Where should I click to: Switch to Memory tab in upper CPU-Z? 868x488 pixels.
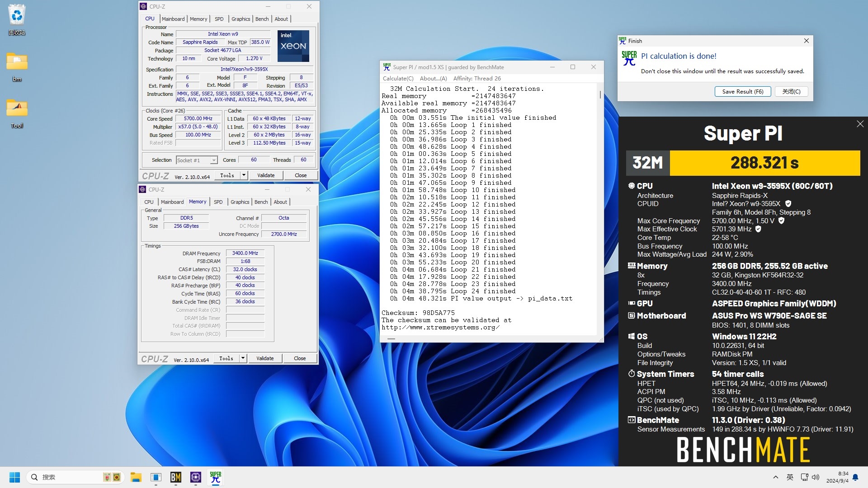[198, 19]
